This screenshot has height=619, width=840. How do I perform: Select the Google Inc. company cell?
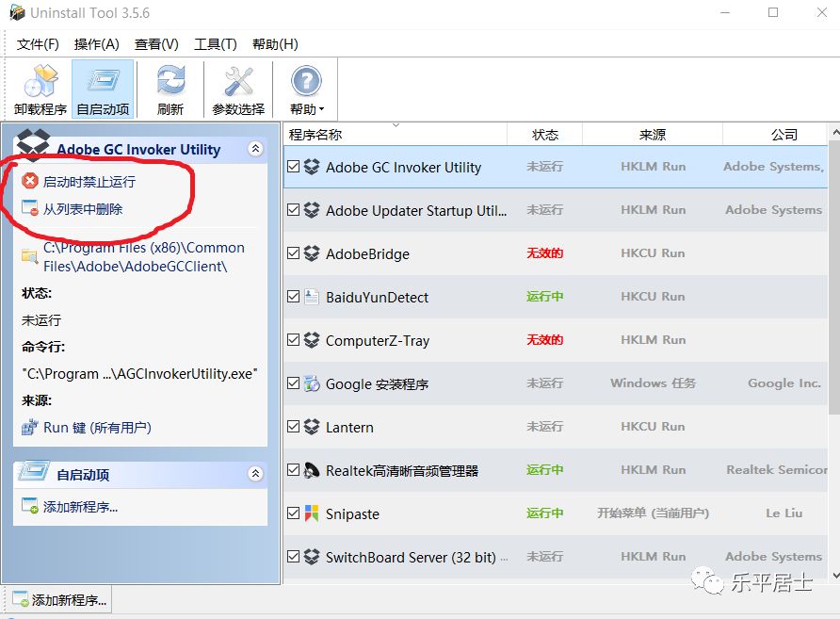(784, 383)
